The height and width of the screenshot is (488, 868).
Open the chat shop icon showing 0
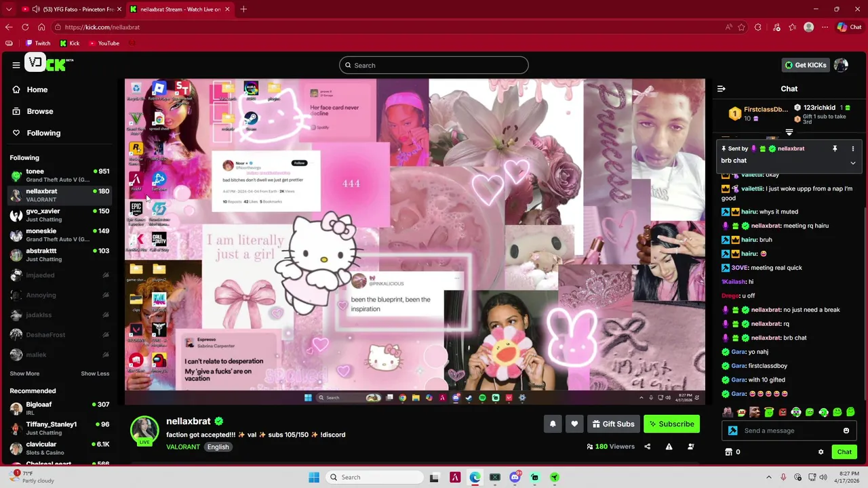pos(732,452)
